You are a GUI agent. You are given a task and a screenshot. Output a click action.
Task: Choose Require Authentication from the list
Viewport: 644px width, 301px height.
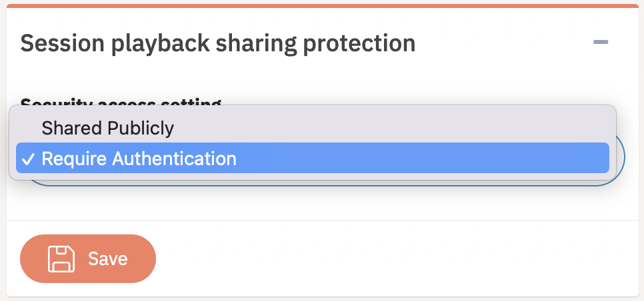(139, 159)
